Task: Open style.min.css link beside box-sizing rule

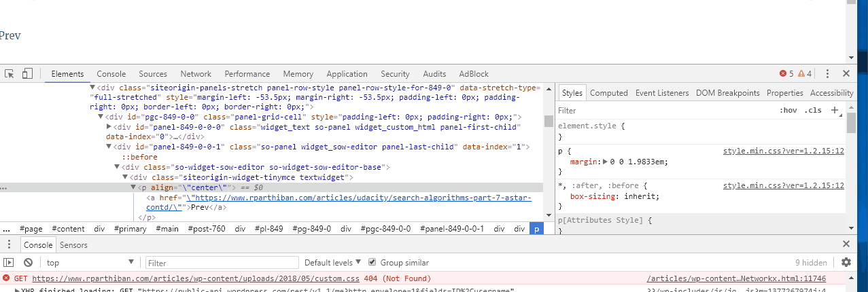Action: [x=783, y=185]
